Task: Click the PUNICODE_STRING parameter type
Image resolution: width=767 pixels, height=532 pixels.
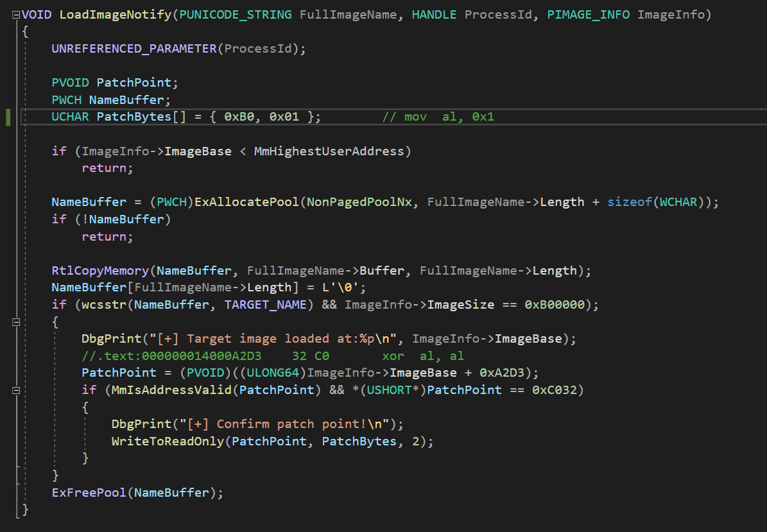Action: (236, 15)
